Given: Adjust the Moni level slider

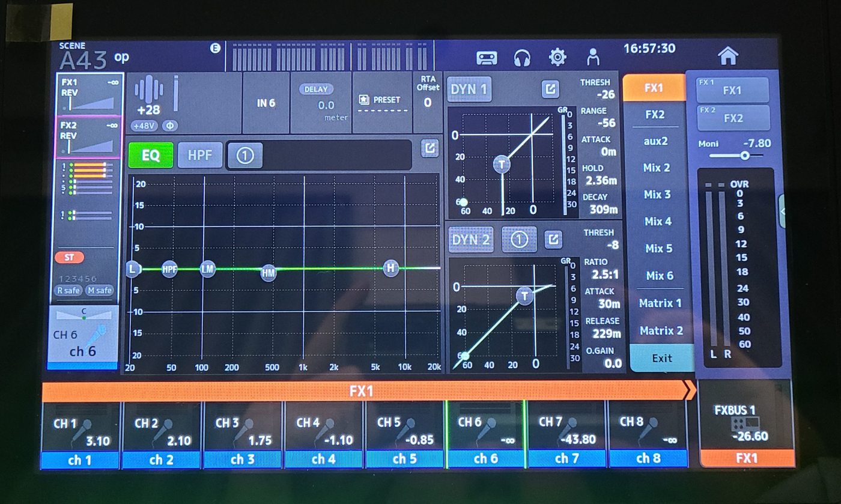Looking at the screenshot, I should click(736, 156).
